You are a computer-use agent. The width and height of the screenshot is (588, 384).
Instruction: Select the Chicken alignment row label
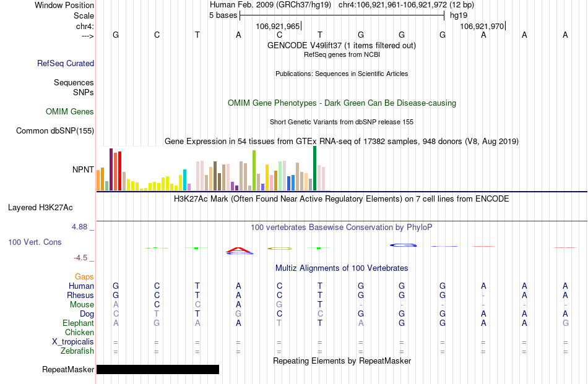point(79,332)
